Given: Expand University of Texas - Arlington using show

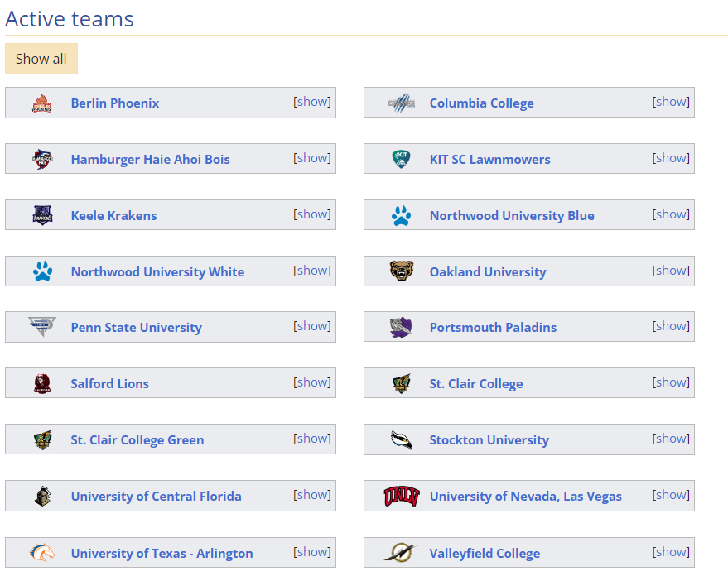Looking at the screenshot, I should click(312, 552).
